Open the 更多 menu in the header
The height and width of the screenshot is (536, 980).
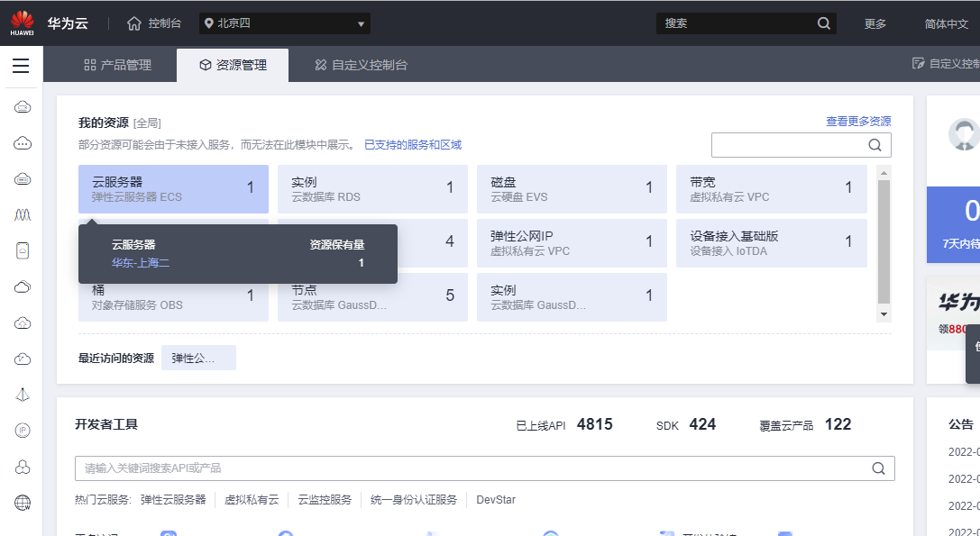[875, 23]
